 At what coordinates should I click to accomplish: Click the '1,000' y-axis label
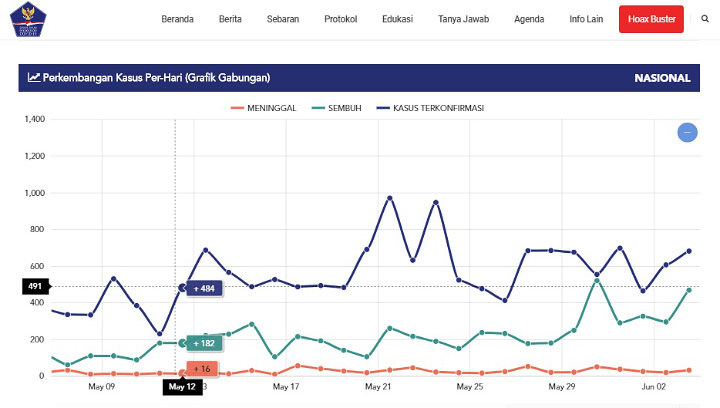coord(35,193)
